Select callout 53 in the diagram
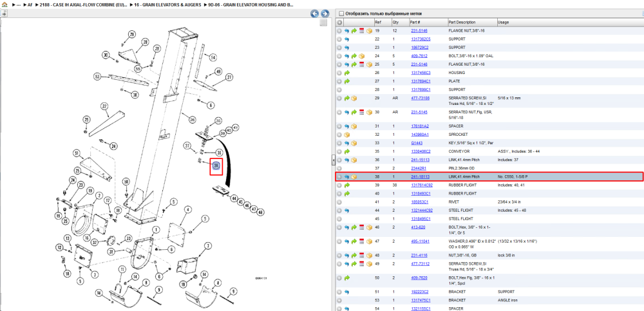The height and width of the screenshot is (311, 644). point(97,77)
